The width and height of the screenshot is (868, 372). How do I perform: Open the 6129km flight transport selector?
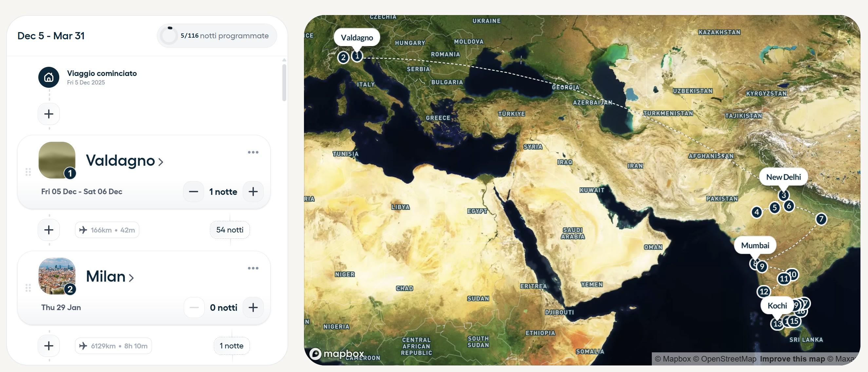click(113, 346)
